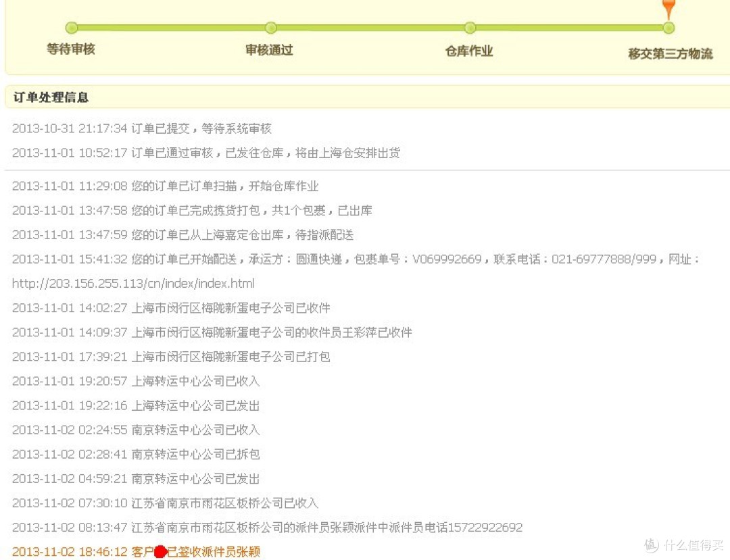Click the 仓库作业 progress step dot
This screenshot has height=560, width=730.
(470, 28)
